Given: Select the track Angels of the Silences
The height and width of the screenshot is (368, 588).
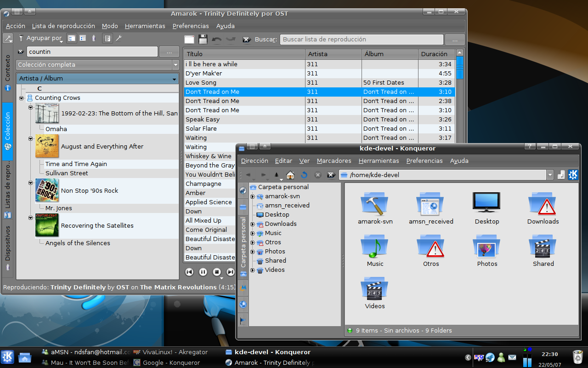Looking at the screenshot, I should pos(78,243).
